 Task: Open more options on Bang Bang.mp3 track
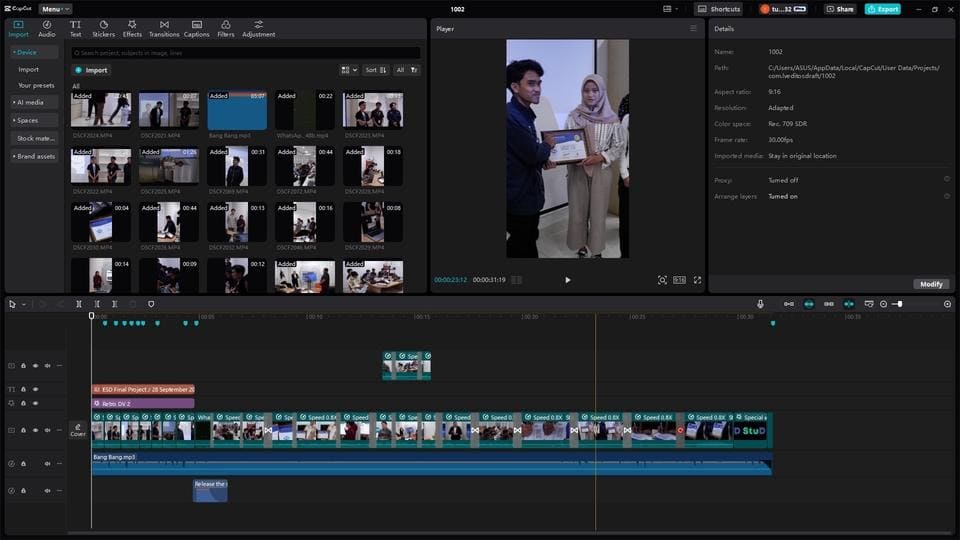point(59,463)
